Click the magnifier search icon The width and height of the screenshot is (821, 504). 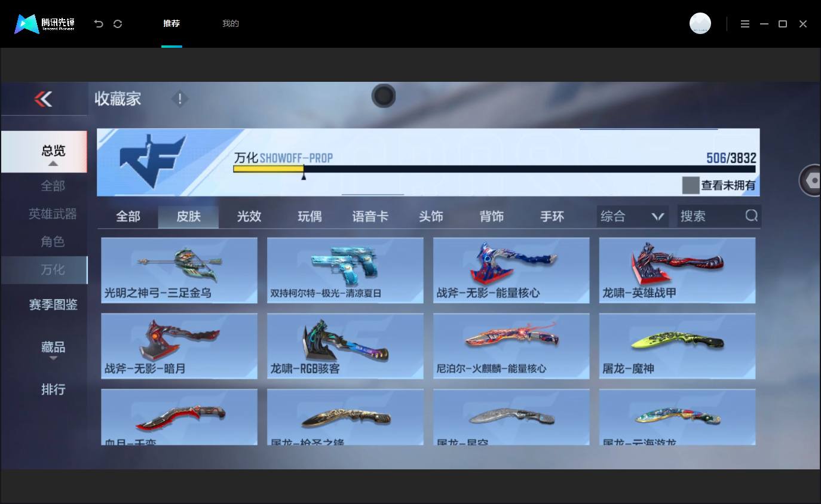pyautogui.click(x=752, y=216)
